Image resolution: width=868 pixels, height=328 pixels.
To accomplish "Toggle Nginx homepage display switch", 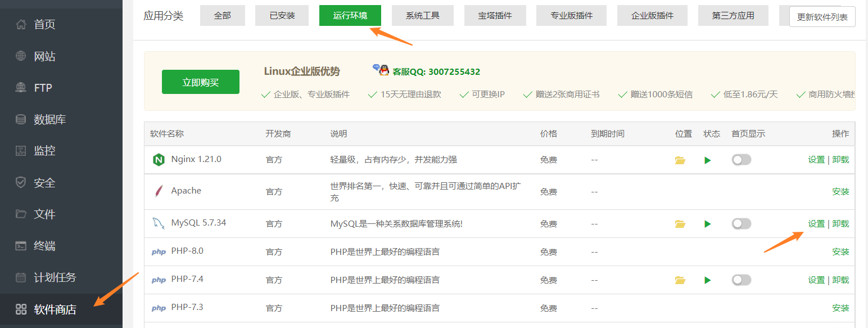I will [741, 160].
